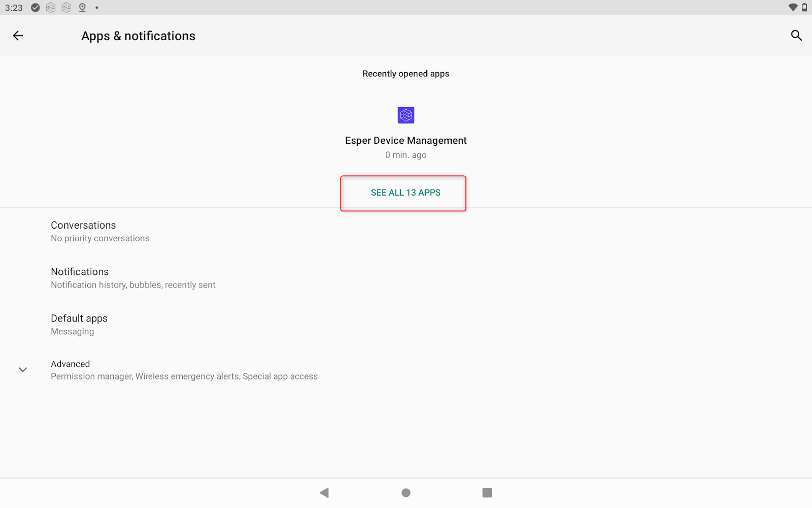The width and height of the screenshot is (812, 508).
Task: Click the 'Messaging' default app subtitle
Action: tap(73, 332)
